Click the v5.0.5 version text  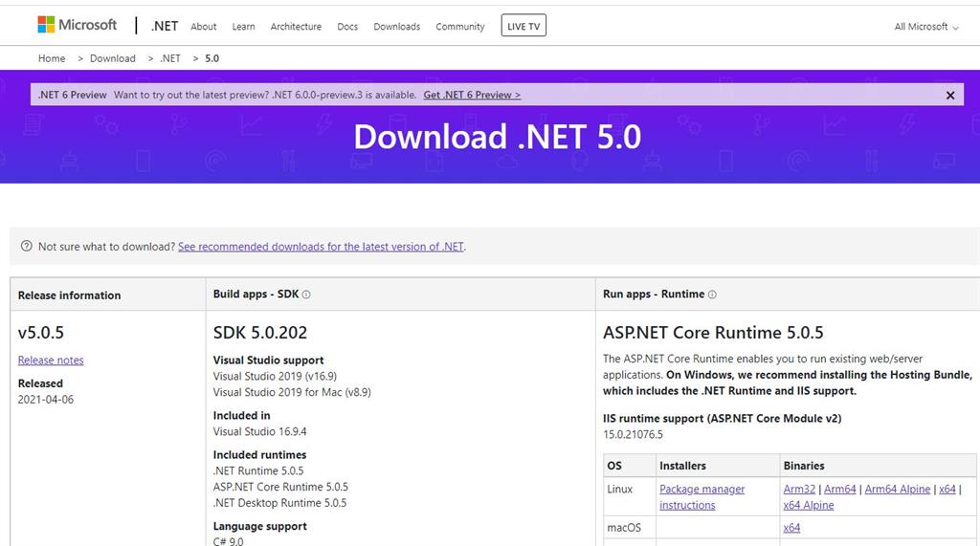coord(40,333)
